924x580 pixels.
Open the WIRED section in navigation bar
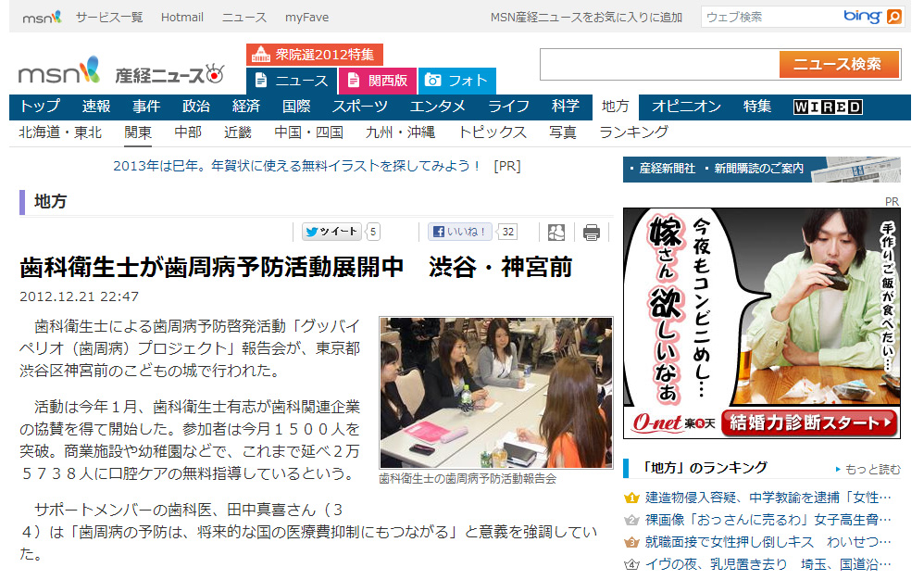(x=828, y=107)
